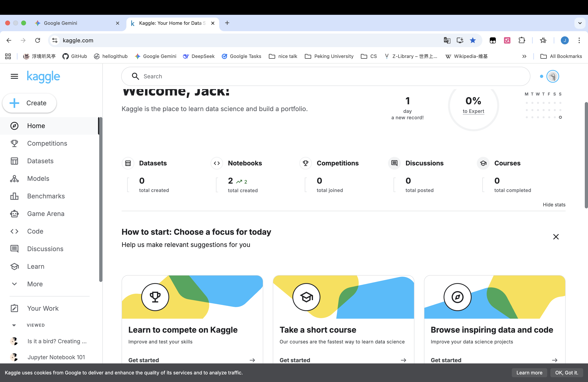Open the Models sidebar icon
The height and width of the screenshot is (382, 588).
[x=14, y=178]
